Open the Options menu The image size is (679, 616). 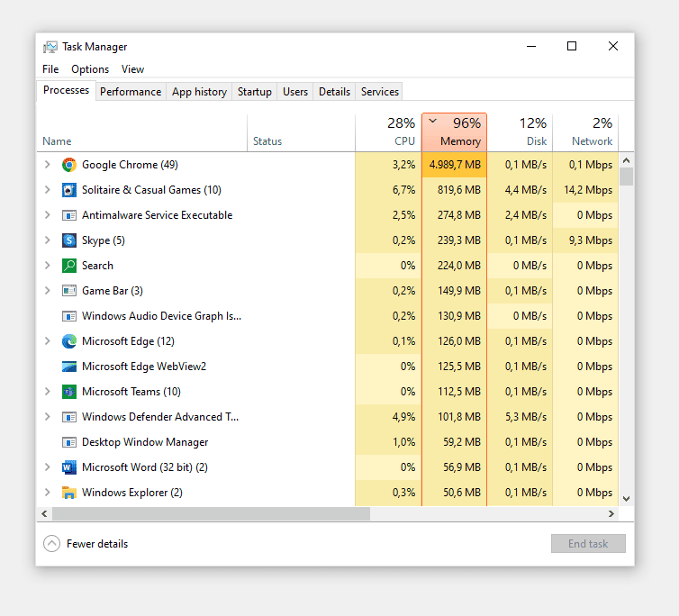coord(90,69)
